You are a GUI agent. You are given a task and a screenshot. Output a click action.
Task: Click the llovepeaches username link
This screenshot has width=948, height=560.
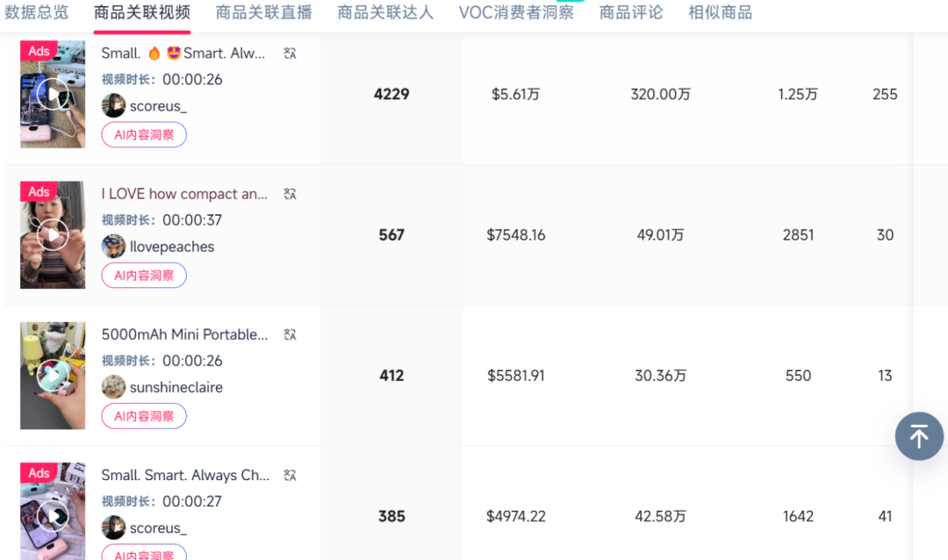pyautogui.click(x=172, y=247)
